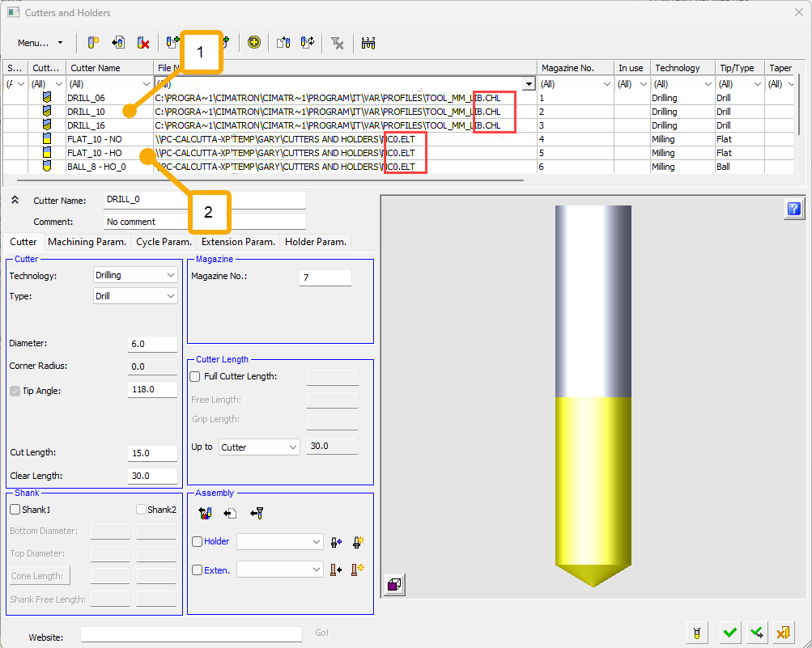Tick the Holder checkbox in Assembly
The height and width of the screenshot is (648, 812).
[x=197, y=542]
